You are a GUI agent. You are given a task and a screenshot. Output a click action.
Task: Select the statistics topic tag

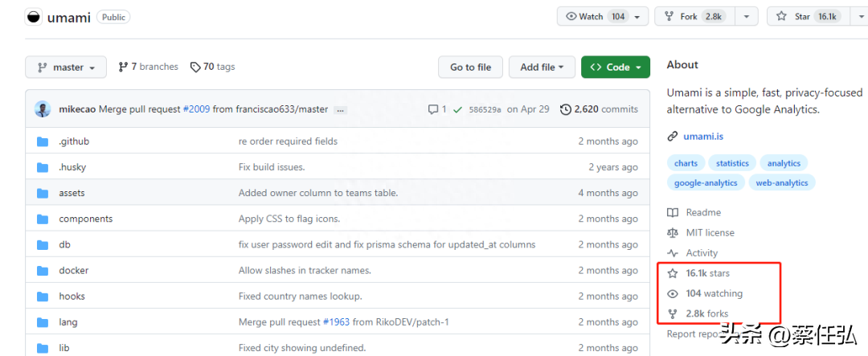(x=732, y=163)
